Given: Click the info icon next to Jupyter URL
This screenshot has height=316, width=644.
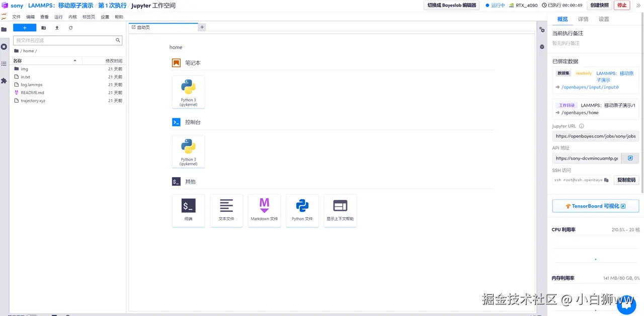Looking at the screenshot, I should click(581, 126).
